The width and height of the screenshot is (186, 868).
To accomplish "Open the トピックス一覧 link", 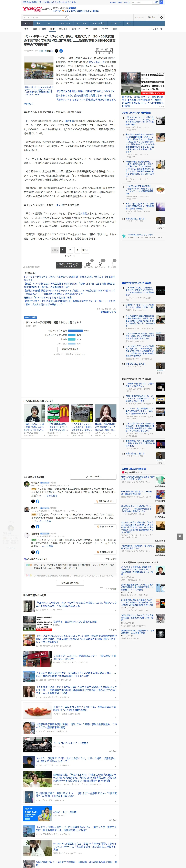I will tap(155, 29).
